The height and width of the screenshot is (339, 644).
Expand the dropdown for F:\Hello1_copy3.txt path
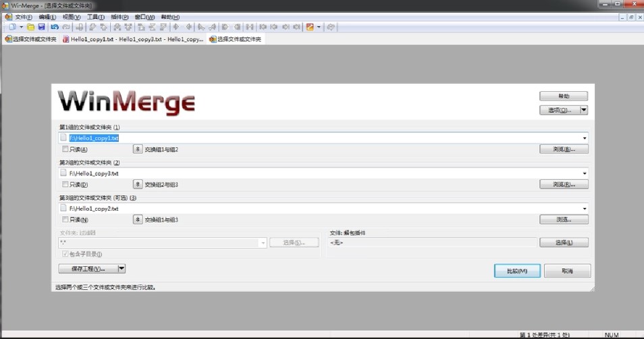click(x=585, y=174)
